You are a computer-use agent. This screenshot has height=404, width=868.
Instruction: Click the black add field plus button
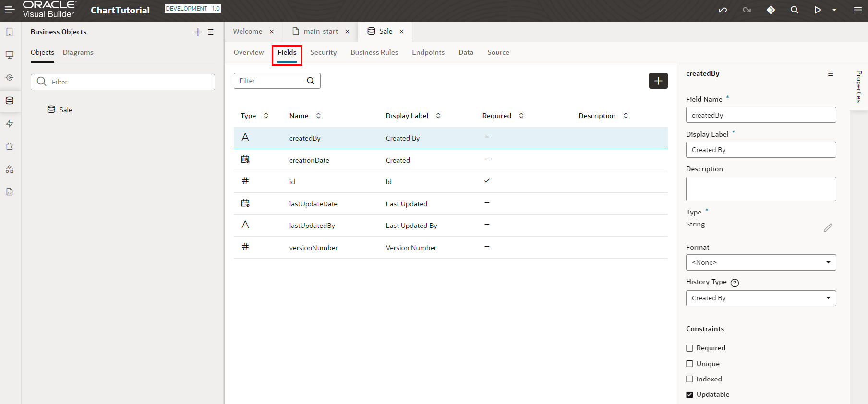[658, 81]
